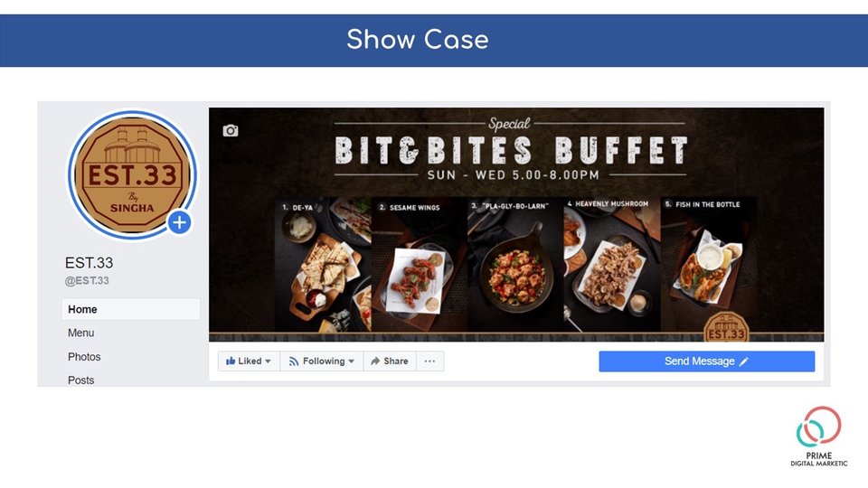Click the Send Message button
Viewport: 868px width, 488px height.
click(x=706, y=361)
